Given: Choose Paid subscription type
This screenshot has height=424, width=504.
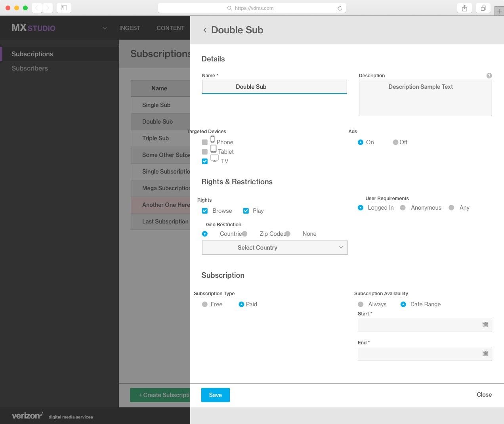Looking at the screenshot, I should pyautogui.click(x=241, y=304).
